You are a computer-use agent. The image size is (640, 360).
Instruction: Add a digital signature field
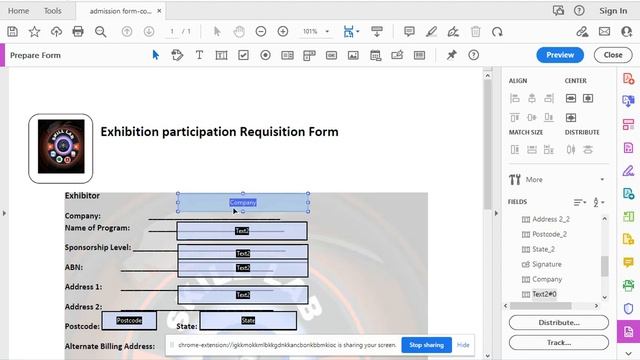[397, 55]
